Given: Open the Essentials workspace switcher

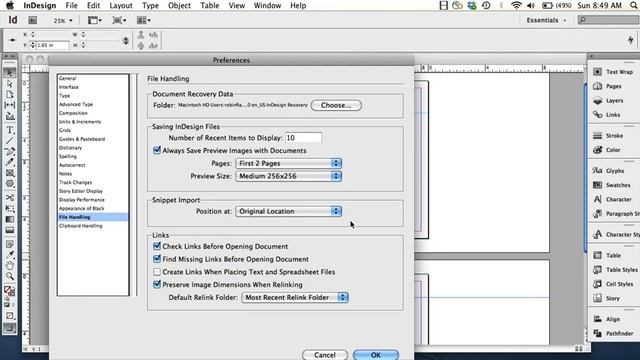Looking at the screenshot, I should tap(546, 20).
